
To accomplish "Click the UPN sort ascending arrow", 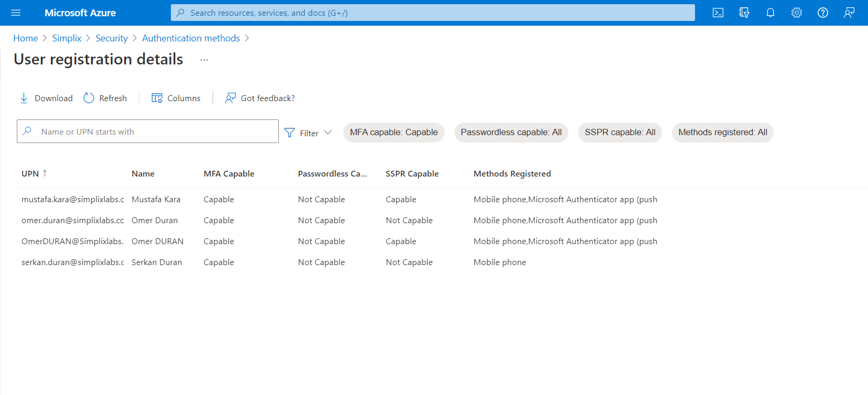I will coord(45,173).
